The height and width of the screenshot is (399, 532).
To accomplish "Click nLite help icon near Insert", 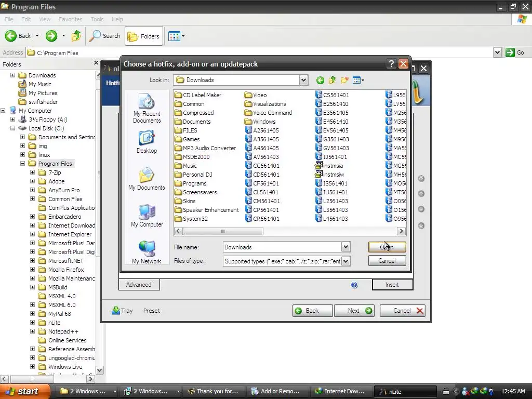I will pos(354,285).
